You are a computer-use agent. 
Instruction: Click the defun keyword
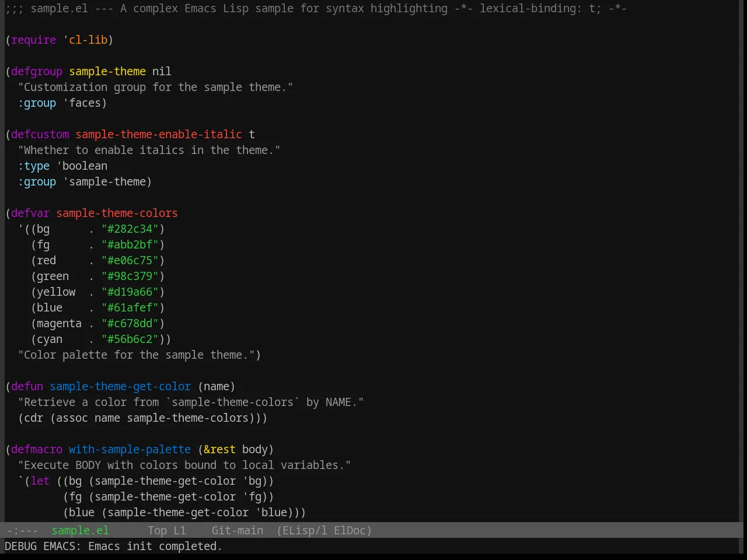point(27,386)
